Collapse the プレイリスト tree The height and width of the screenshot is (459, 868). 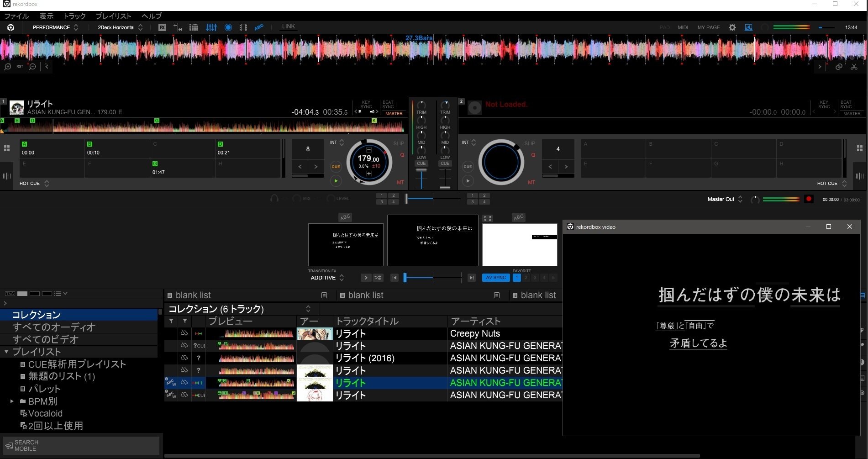point(6,352)
